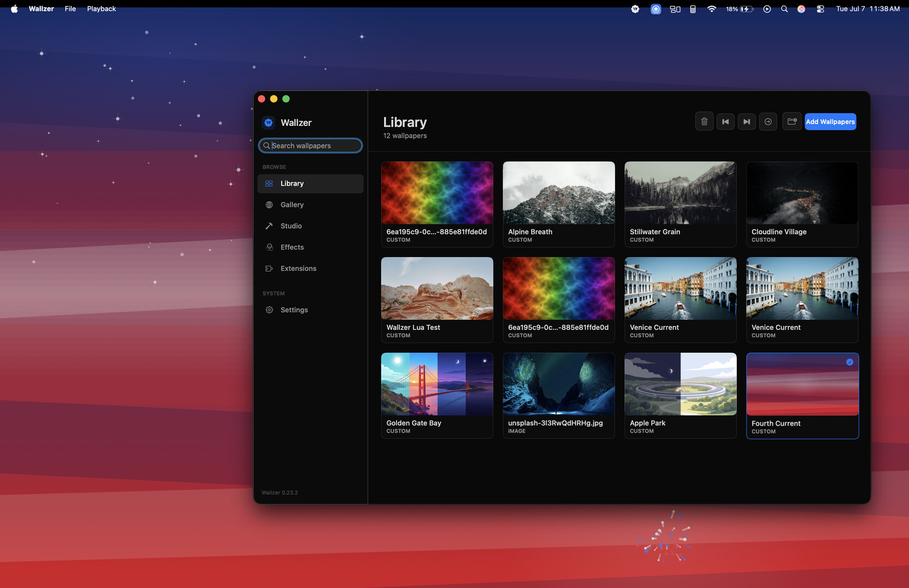Open Spotlight search from menu bar

pyautogui.click(x=784, y=9)
